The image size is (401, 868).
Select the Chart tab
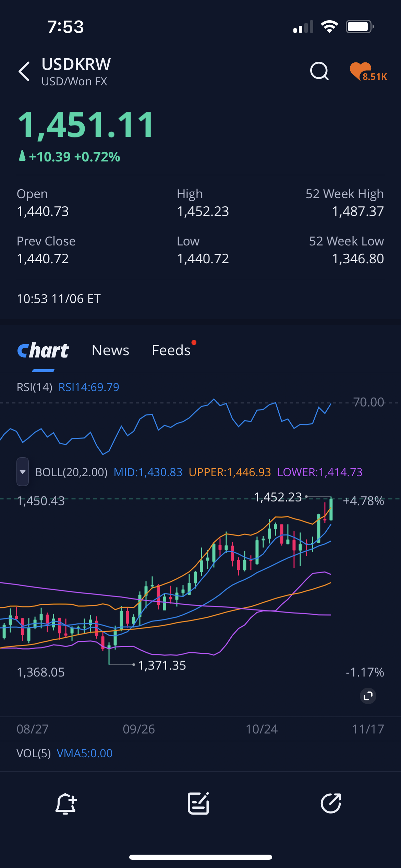[x=43, y=350]
